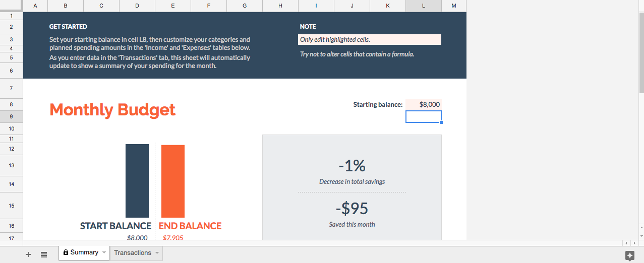Image resolution: width=644 pixels, height=263 pixels.
Task: Click the lock icon on Summary tab
Action: coord(66,252)
